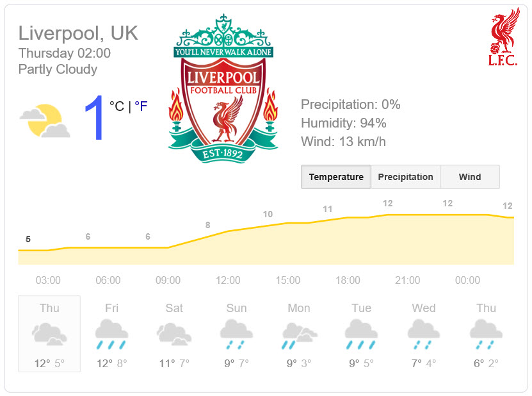Switch units to °C
This screenshot has width=532, height=396.
click(117, 106)
